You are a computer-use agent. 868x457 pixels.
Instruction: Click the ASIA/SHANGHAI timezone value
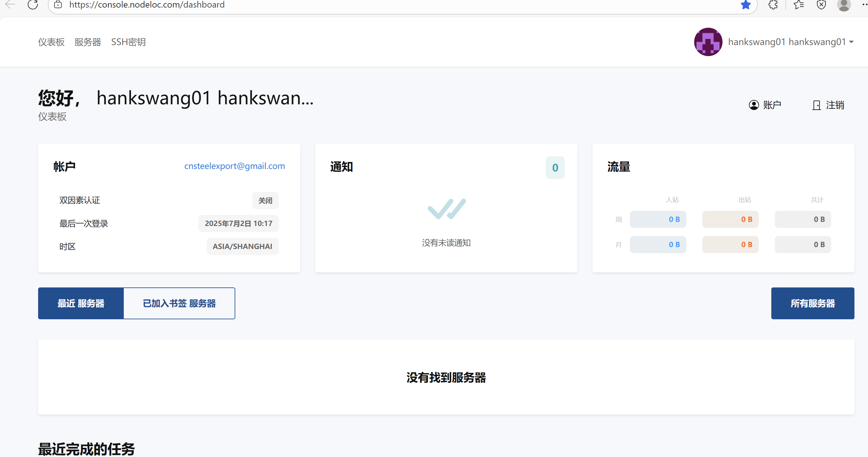pos(242,246)
